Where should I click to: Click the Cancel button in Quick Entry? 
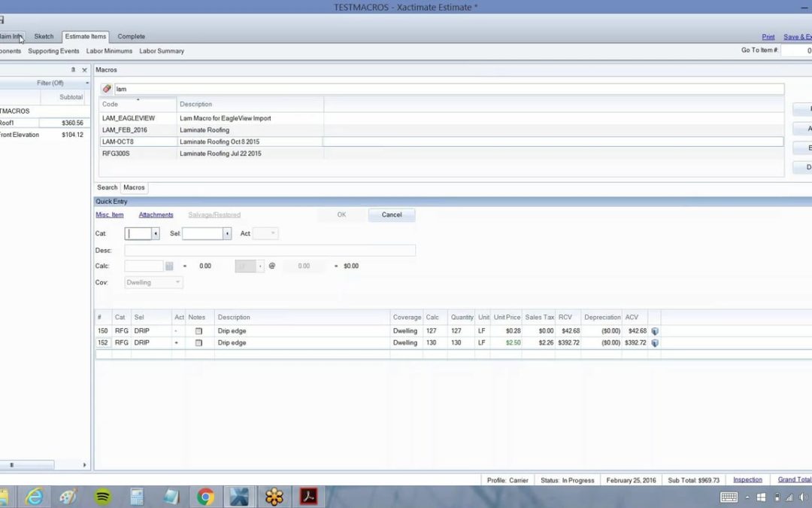pos(392,214)
